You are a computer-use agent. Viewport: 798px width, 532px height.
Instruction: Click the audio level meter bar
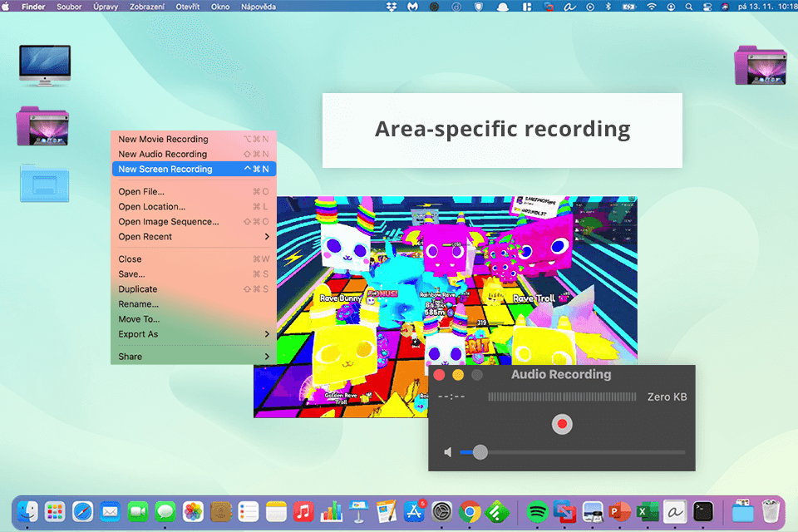(x=562, y=397)
